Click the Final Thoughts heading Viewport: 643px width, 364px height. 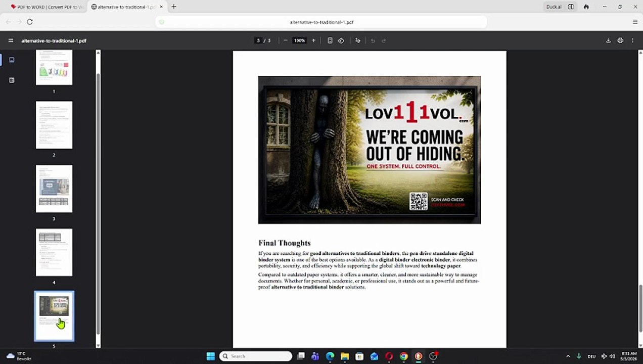(x=284, y=243)
